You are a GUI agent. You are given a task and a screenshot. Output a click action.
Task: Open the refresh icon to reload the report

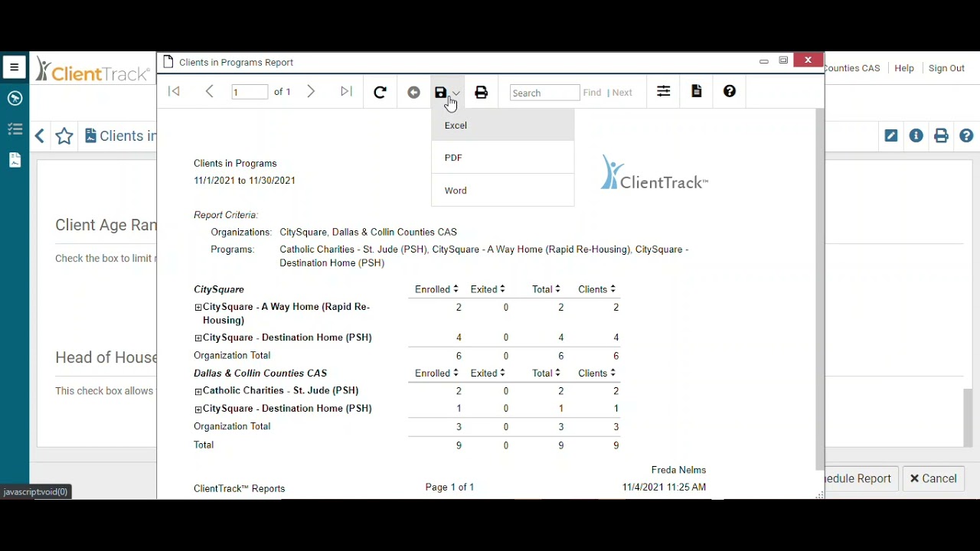380,92
